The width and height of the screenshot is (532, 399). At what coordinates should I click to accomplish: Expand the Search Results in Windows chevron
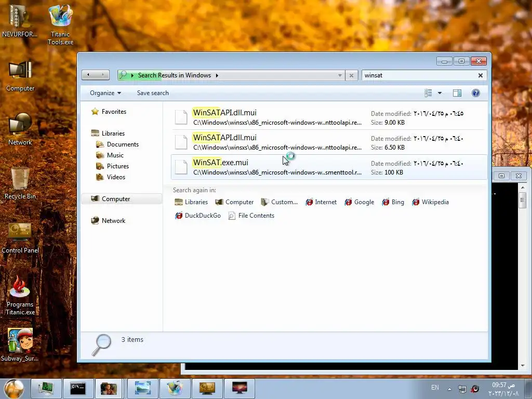(217, 75)
